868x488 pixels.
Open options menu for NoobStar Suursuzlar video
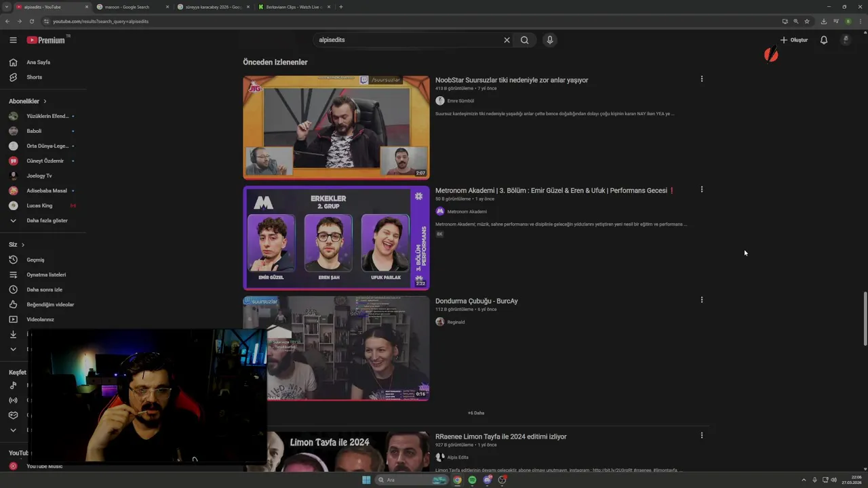pyautogui.click(x=702, y=79)
